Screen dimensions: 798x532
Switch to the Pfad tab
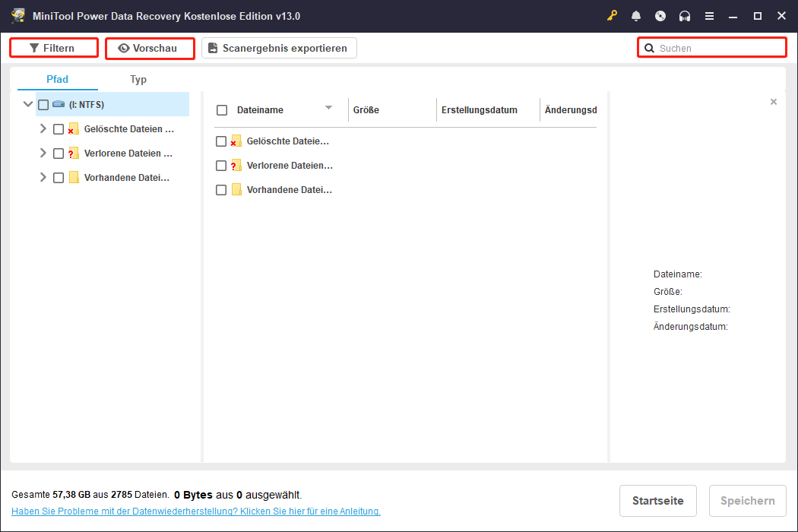click(x=58, y=79)
